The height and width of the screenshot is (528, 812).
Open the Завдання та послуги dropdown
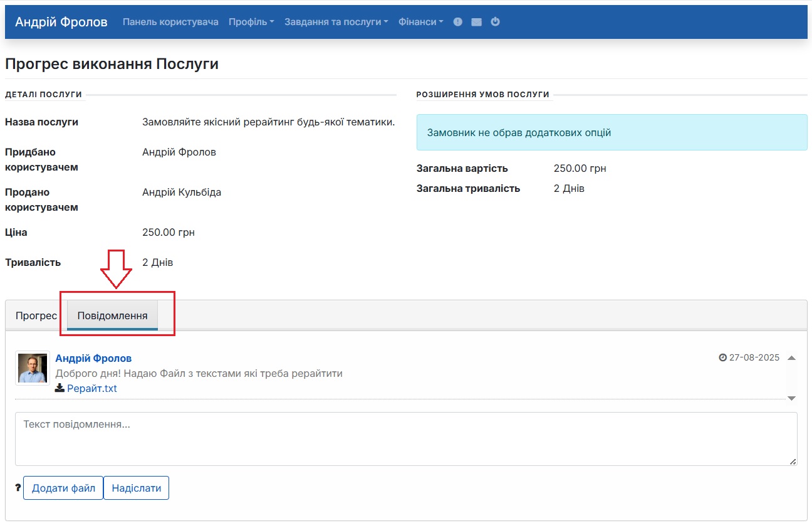point(336,22)
